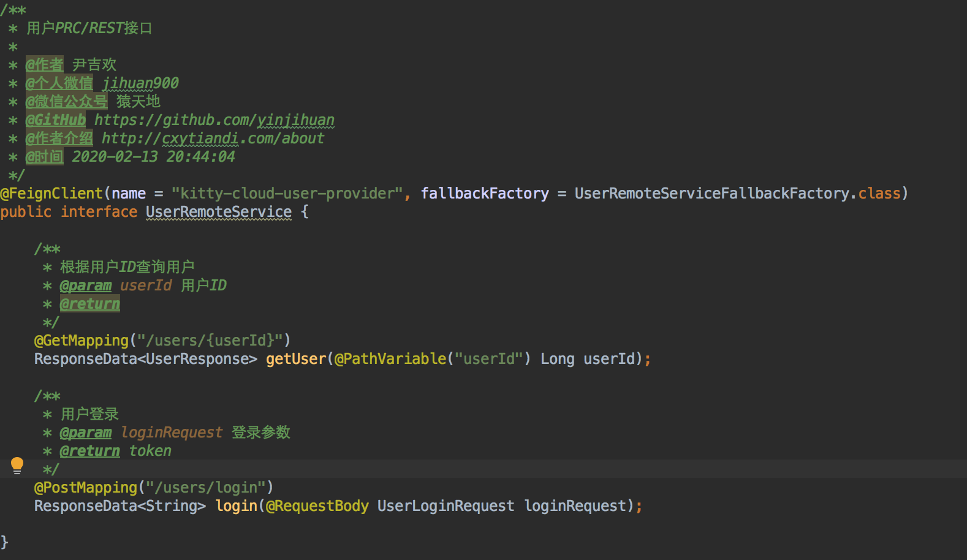
Task: Click the @PathVariable annotation
Action: 390,359
